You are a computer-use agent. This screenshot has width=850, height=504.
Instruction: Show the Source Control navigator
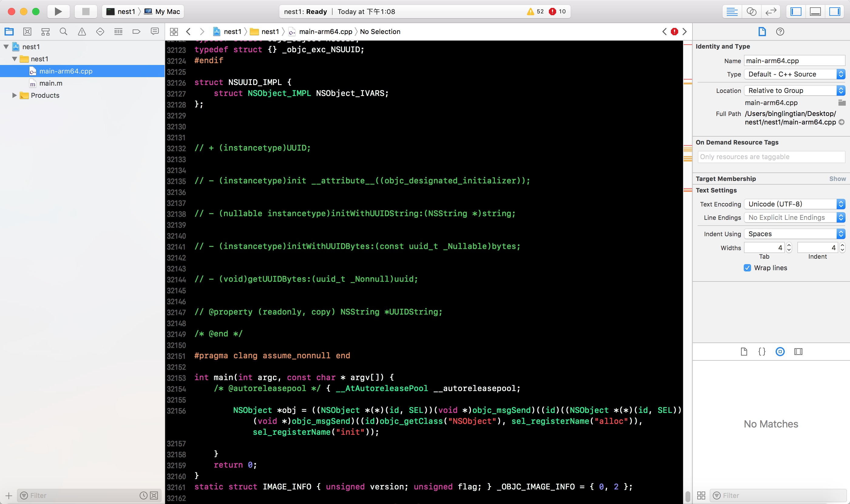[x=27, y=32]
